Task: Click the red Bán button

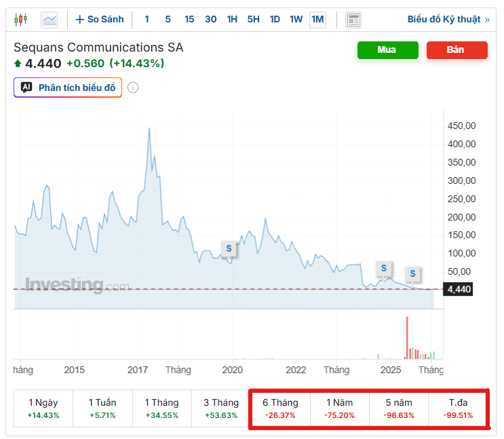Action: 457,50
